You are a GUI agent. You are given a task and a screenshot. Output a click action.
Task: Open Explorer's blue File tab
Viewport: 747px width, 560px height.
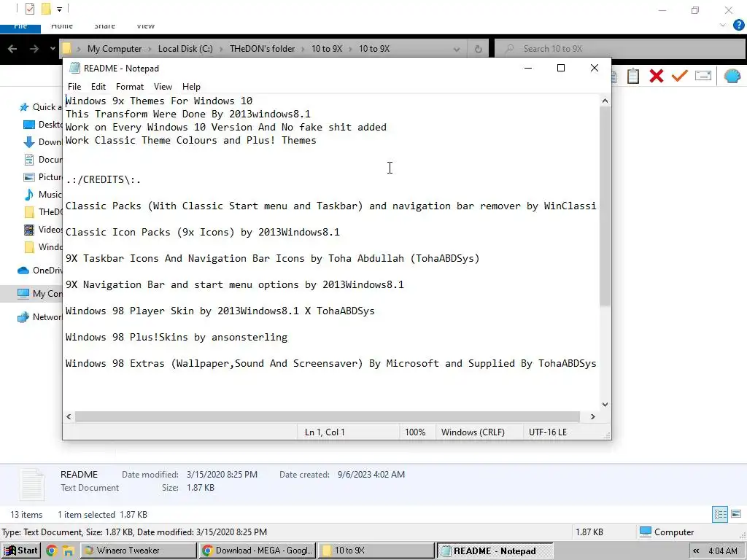20,27
